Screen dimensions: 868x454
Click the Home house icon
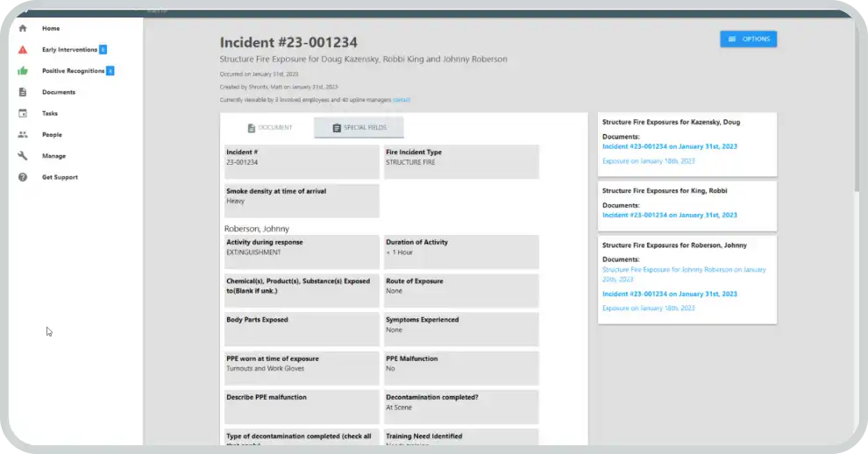coord(23,29)
